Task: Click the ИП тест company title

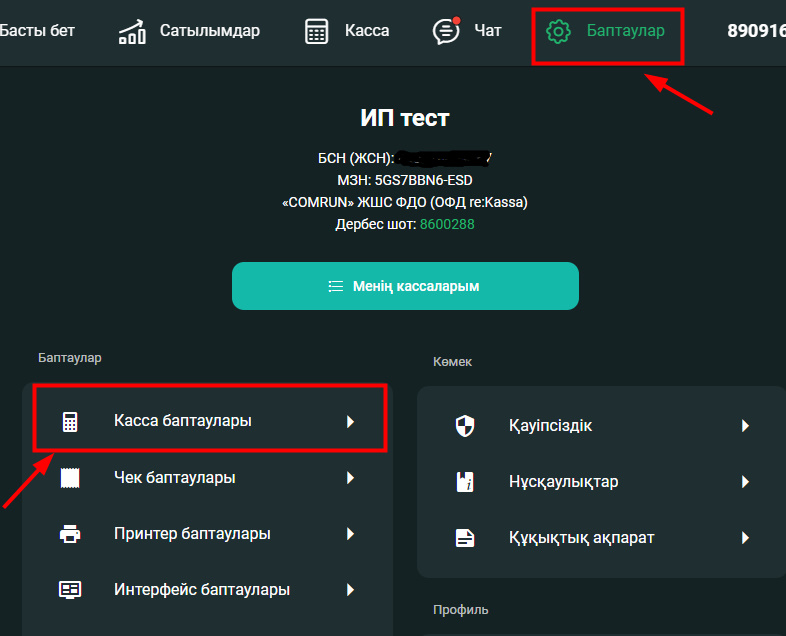Action: point(405,118)
